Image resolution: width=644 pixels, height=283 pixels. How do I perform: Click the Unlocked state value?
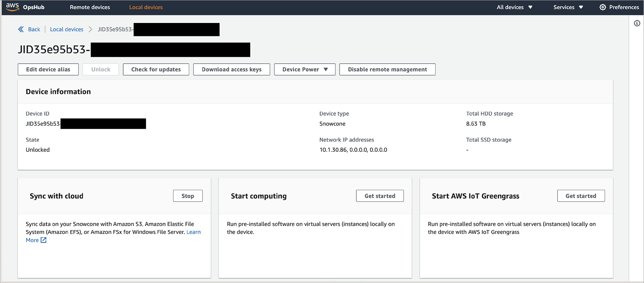[x=38, y=150]
